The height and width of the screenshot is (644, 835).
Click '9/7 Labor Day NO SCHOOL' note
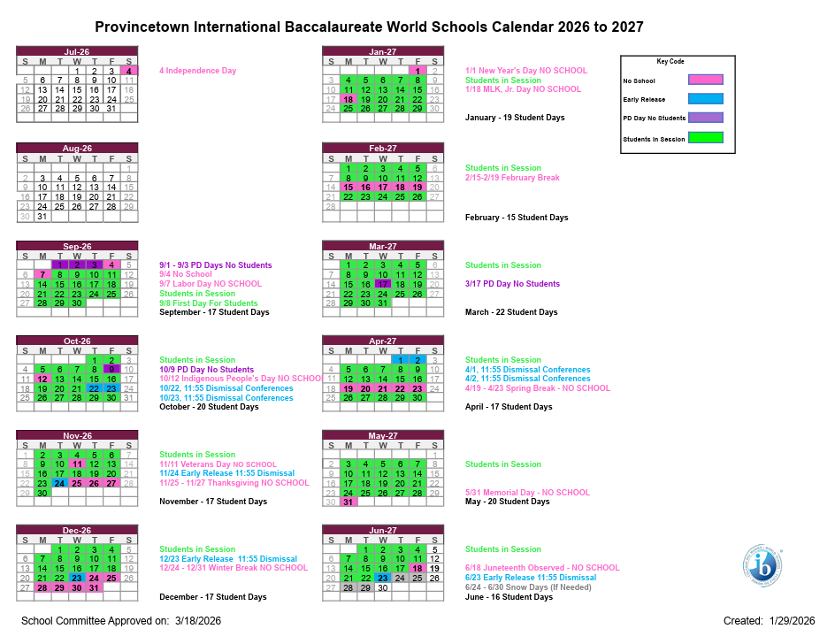pos(211,283)
